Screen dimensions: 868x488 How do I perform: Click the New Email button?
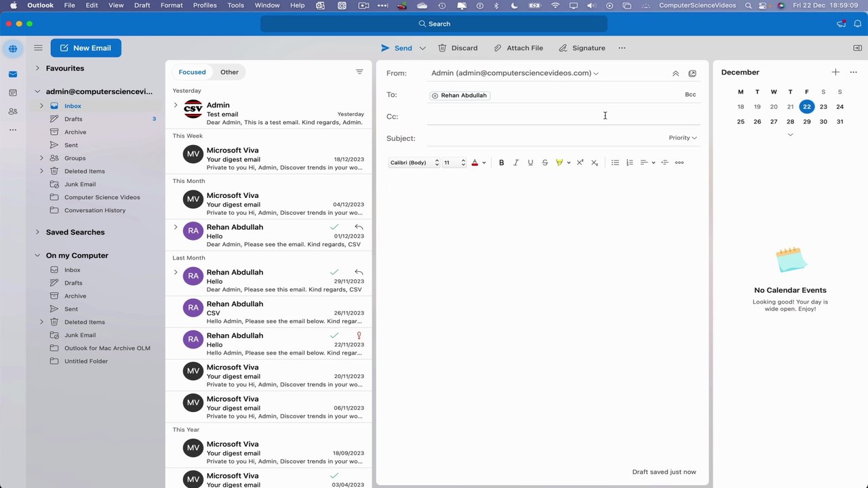85,48
